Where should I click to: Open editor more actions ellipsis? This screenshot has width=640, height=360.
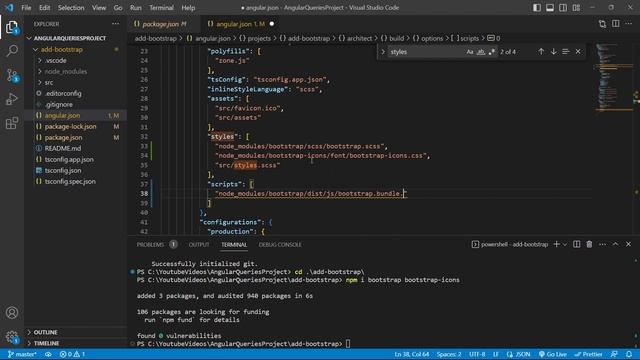(x=629, y=24)
